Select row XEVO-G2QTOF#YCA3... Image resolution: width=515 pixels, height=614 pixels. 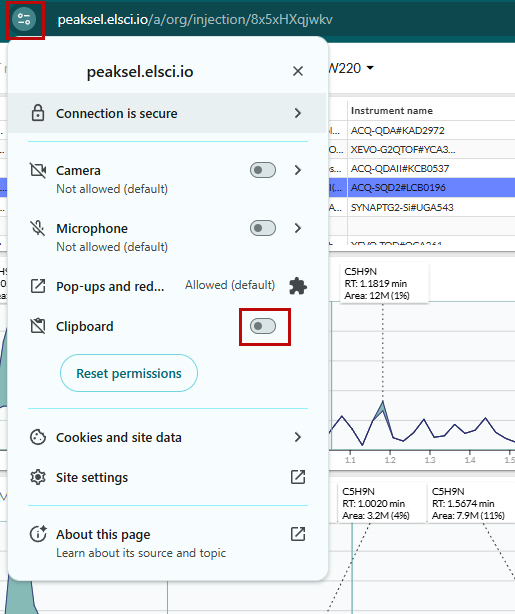[403, 150]
